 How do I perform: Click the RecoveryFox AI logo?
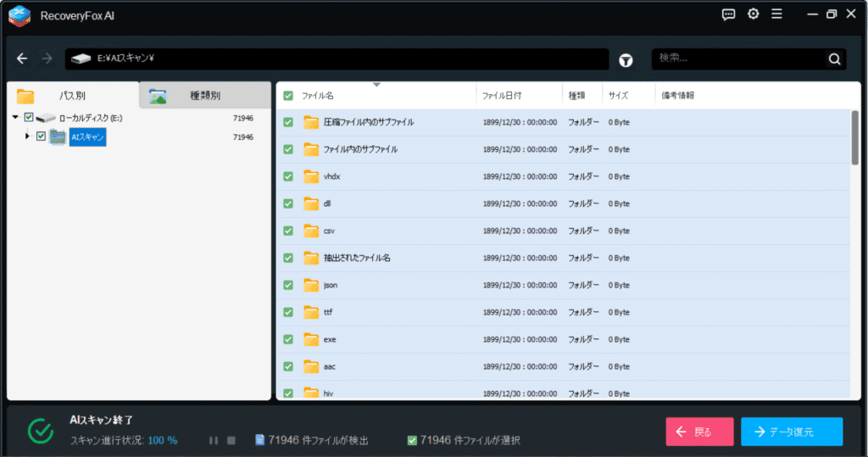(19, 15)
